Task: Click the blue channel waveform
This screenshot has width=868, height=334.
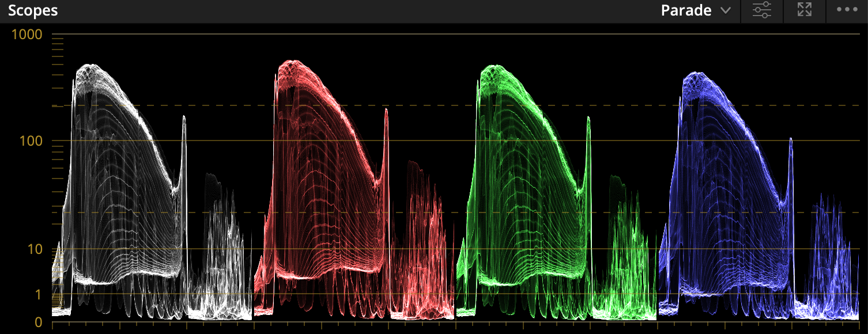Action: point(759,196)
